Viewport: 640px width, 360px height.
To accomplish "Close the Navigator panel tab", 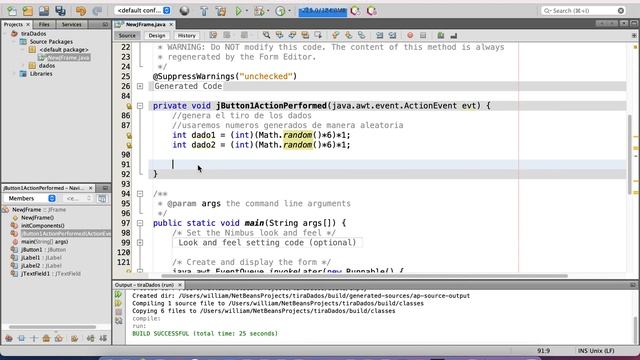I will point(91,188).
